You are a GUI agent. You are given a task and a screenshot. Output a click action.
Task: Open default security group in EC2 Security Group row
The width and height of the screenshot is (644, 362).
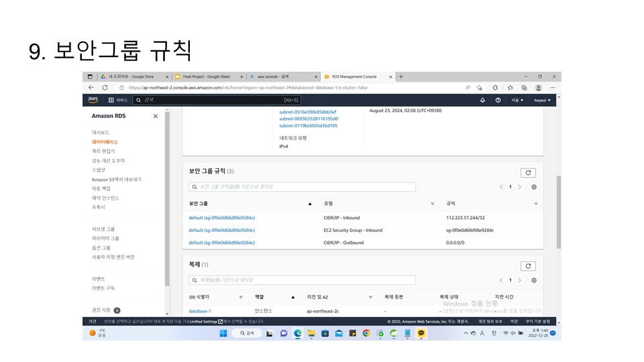[x=222, y=230]
